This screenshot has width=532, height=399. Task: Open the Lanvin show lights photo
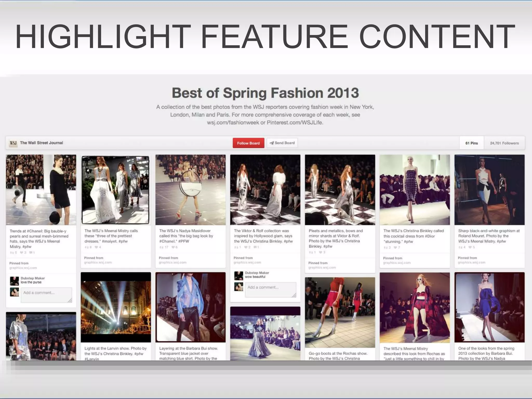pos(116,307)
